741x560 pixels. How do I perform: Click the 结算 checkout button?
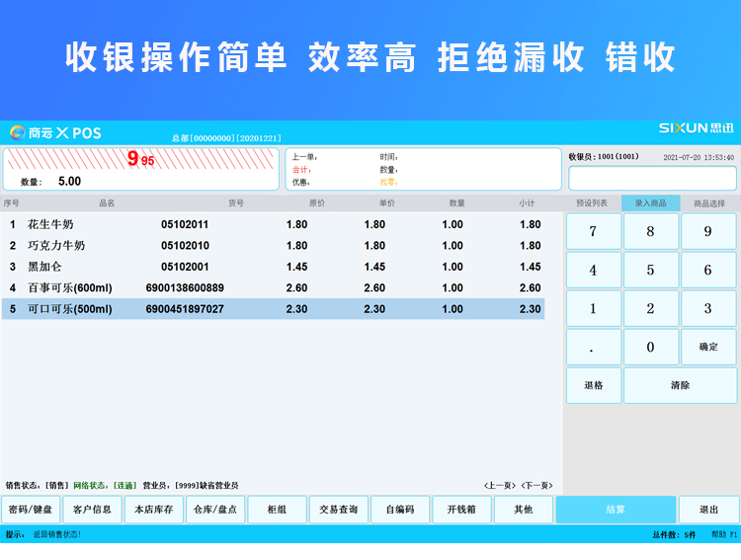pos(616,510)
